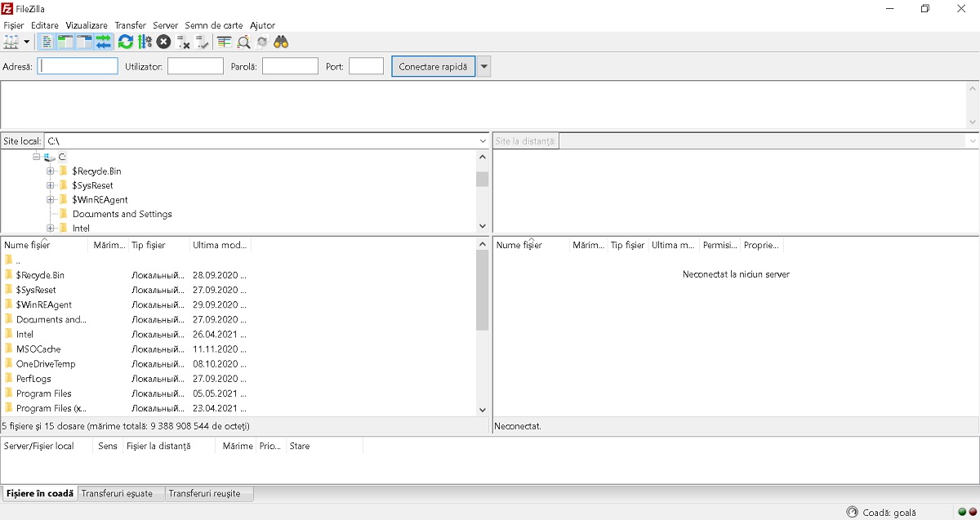
Task: Cancel current operation with X icon
Action: click(x=163, y=42)
